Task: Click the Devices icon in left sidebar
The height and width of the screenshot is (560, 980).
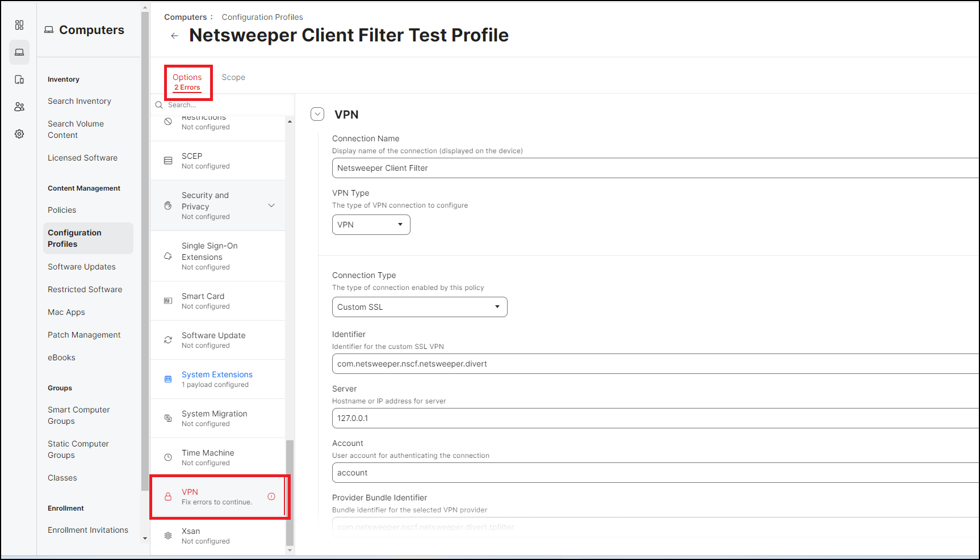Action: tap(19, 79)
